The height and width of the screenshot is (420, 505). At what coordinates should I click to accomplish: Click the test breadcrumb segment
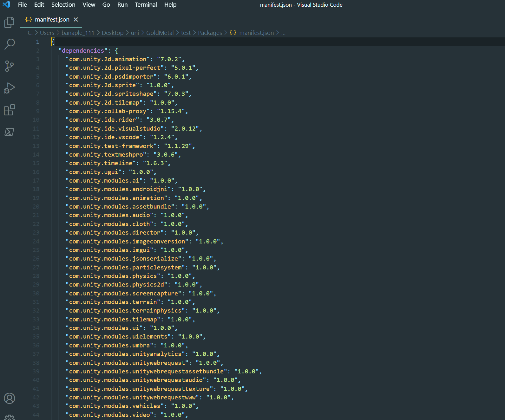click(186, 33)
